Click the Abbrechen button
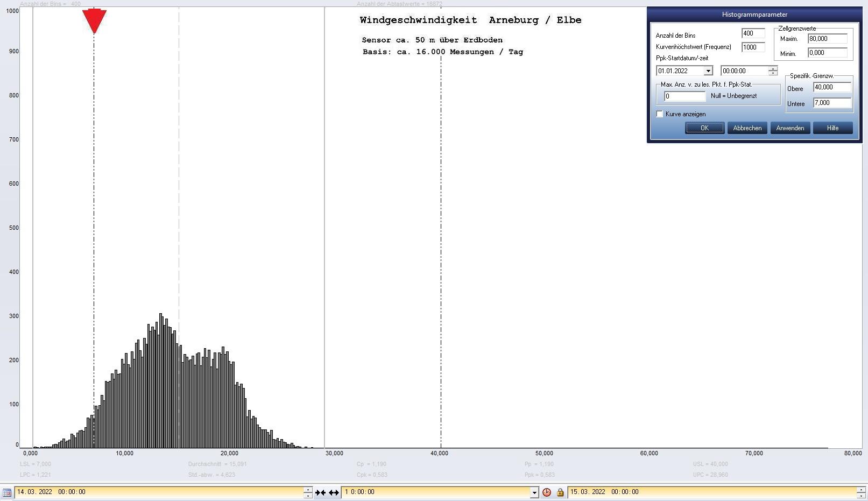The width and height of the screenshot is (868, 501). point(747,128)
